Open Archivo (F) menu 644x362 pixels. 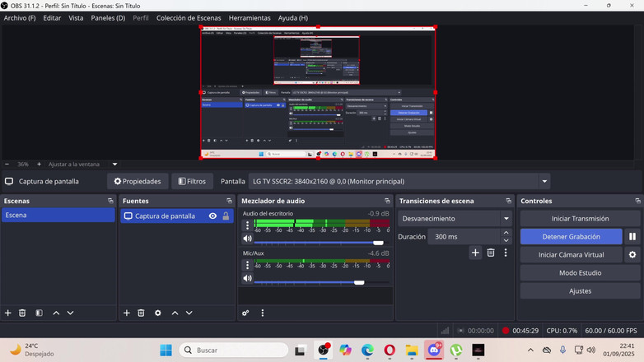point(20,18)
